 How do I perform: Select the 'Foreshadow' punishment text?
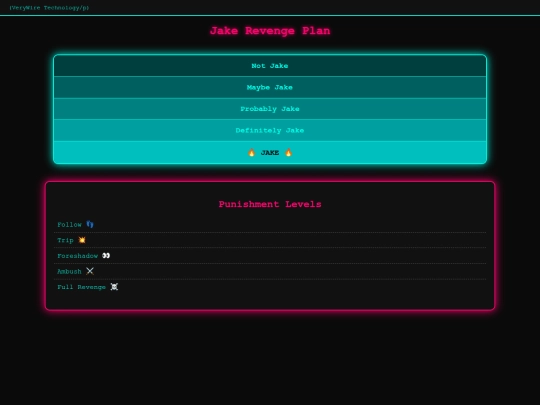pyautogui.click(x=77, y=256)
